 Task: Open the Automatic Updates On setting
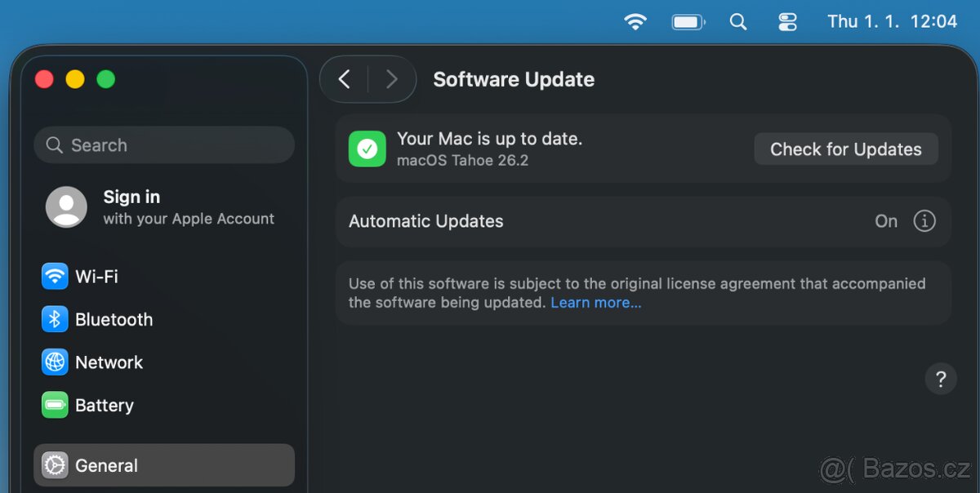886,221
